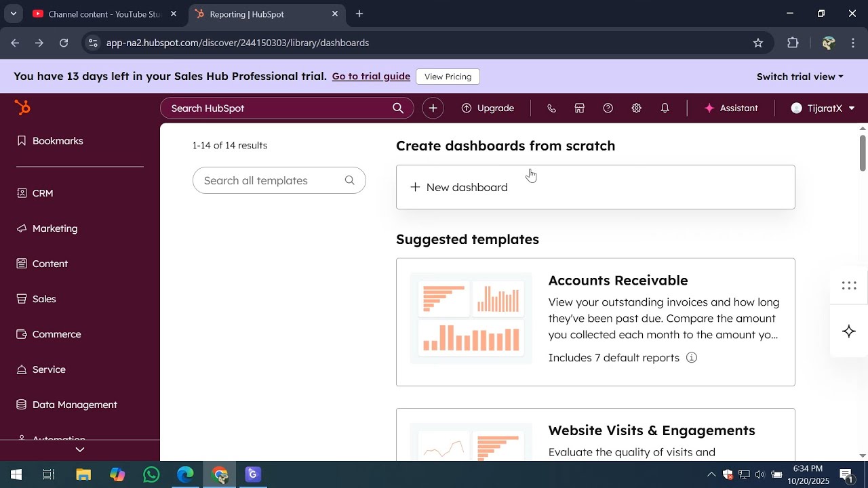Screen dimensions: 868x488
Task: Open a new browser tab
Action: pos(359,14)
